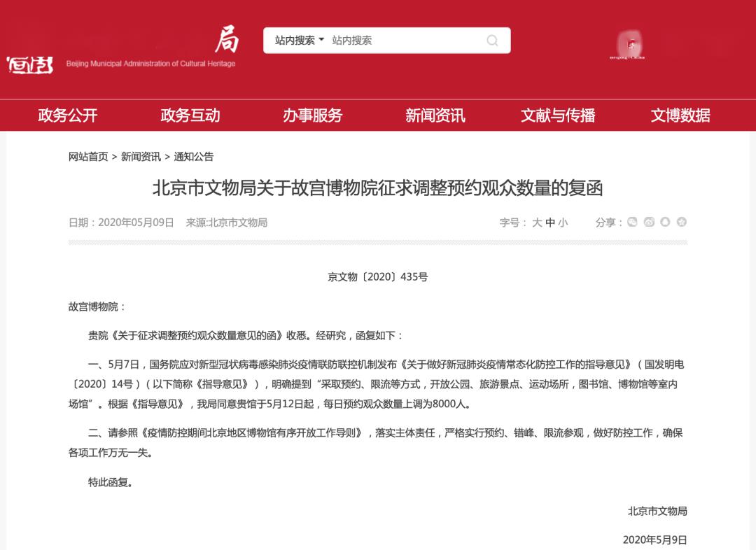This screenshot has width=756, height=550.
Task: Open the 办事服务 menu
Action: tap(312, 115)
